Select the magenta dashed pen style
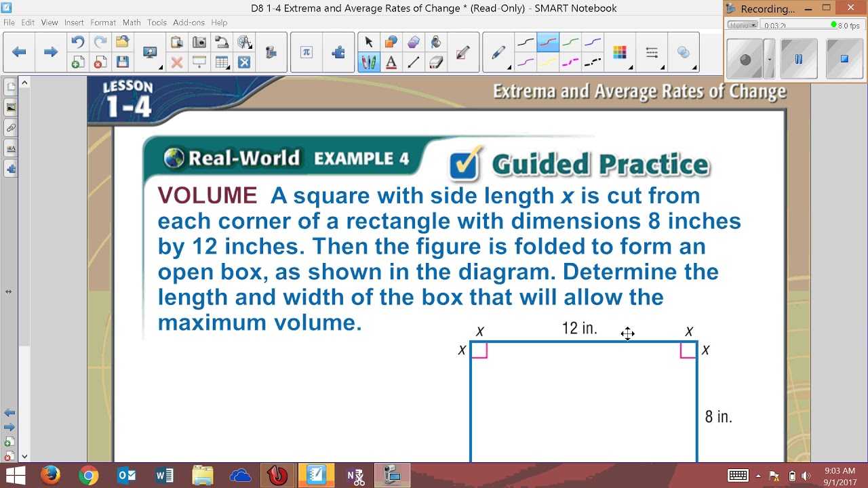 coord(570,62)
